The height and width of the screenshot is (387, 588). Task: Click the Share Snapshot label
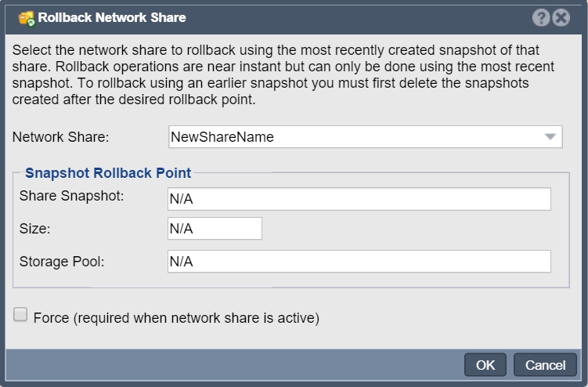(x=71, y=196)
